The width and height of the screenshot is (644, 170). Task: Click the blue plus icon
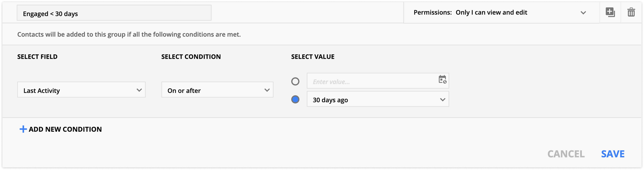pyautogui.click(x=23, y=129)
